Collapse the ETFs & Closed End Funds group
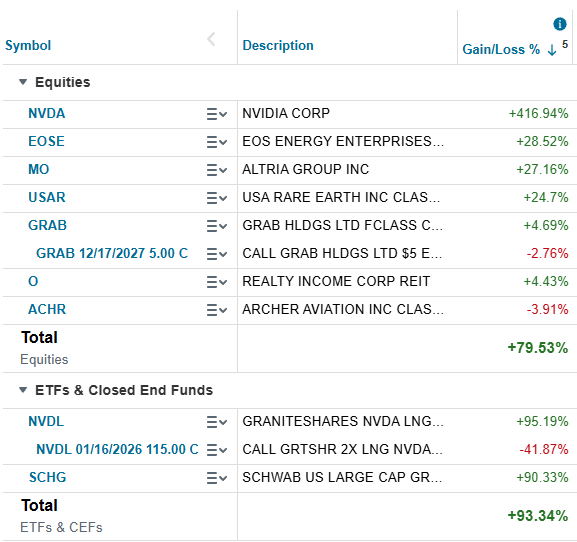This screenshot has width=577, height=542. (23, 390)
